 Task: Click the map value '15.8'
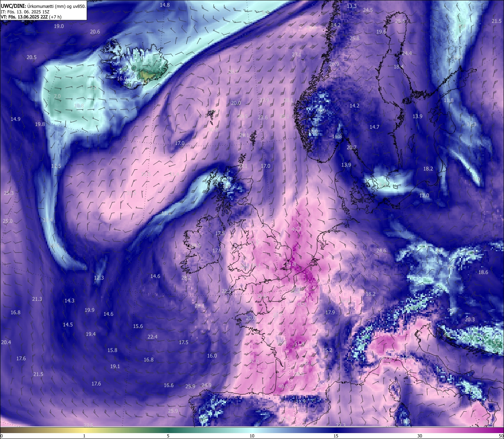tap(112, 350)
